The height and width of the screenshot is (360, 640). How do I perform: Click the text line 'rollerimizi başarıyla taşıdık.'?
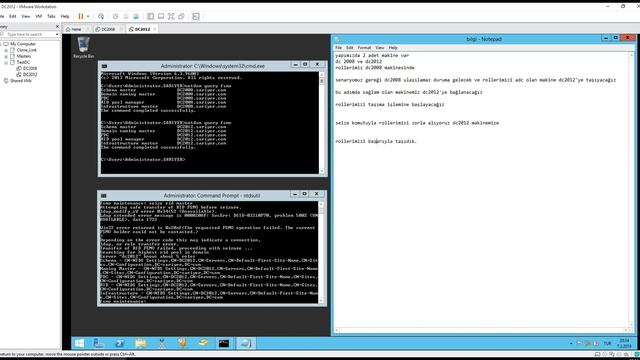point(376,141)
